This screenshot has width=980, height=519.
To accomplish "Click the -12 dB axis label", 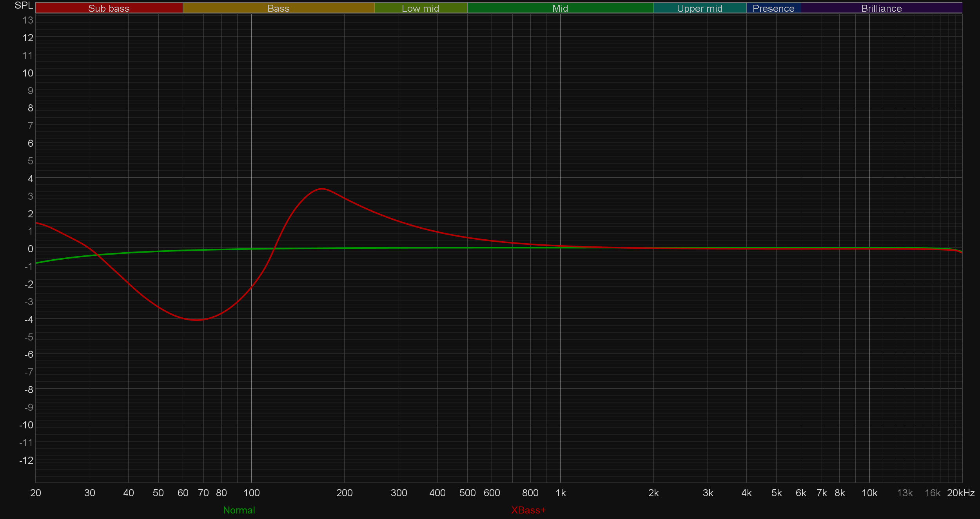I will pyautogui.click(x=26, y=460).
